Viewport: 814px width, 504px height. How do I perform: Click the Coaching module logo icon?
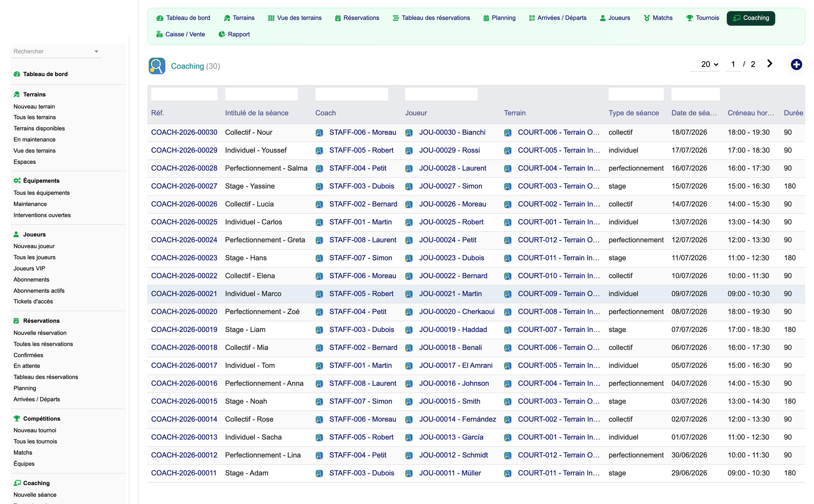(x=157, y=66)
